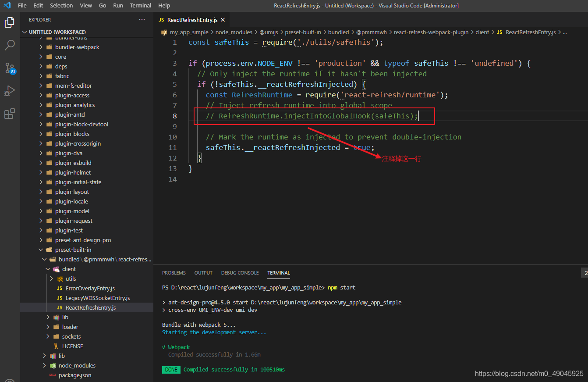Click the utils folder icon
This screenshot has width=588, height=382.
(x=60, y=278)
